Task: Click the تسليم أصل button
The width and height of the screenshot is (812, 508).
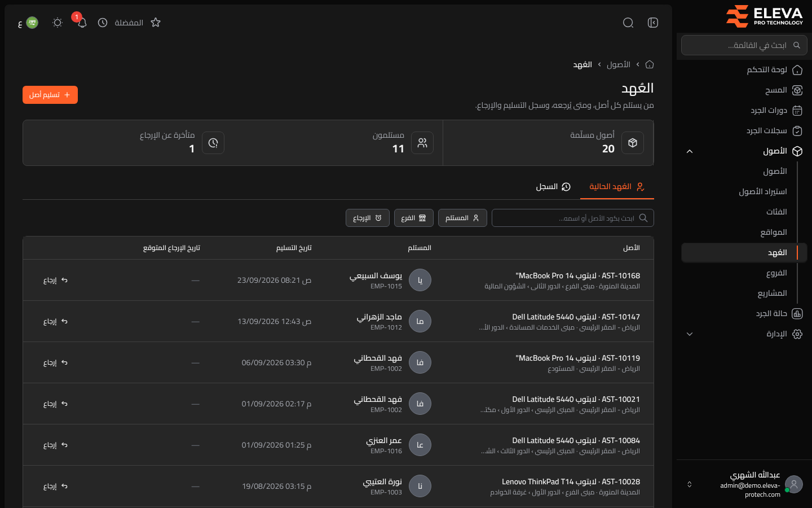Action: coord(50,95)
